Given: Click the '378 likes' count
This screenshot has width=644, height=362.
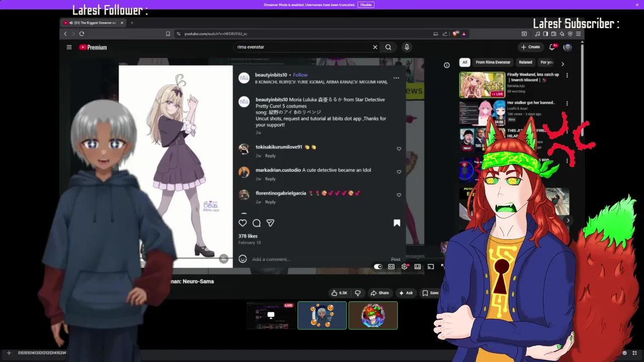Looking at the screenshot, I should (x=248, y=236).
